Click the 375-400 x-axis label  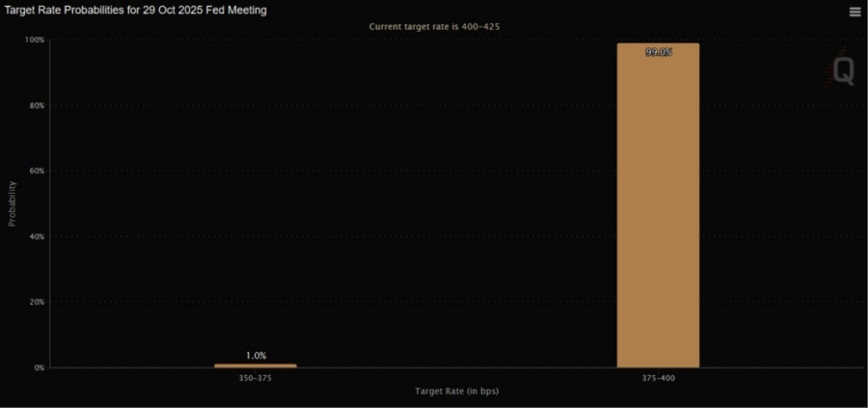pyautogui.click(x=658, y=378)
